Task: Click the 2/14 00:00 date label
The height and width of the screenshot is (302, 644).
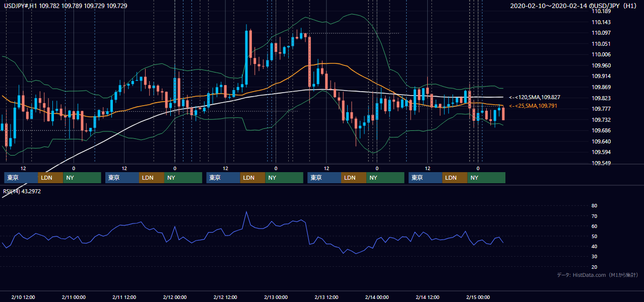Action: pyautogui.click(x=377, y=297)
